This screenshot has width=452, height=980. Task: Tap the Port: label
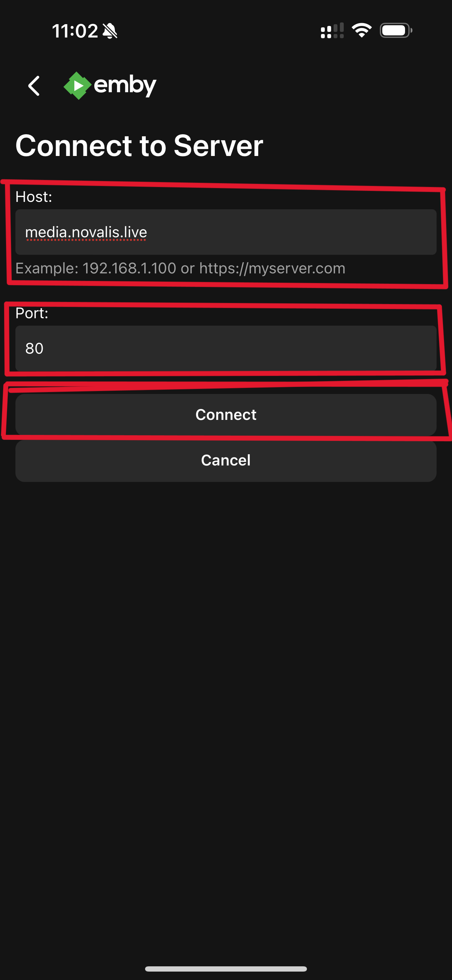coord(32,313)
